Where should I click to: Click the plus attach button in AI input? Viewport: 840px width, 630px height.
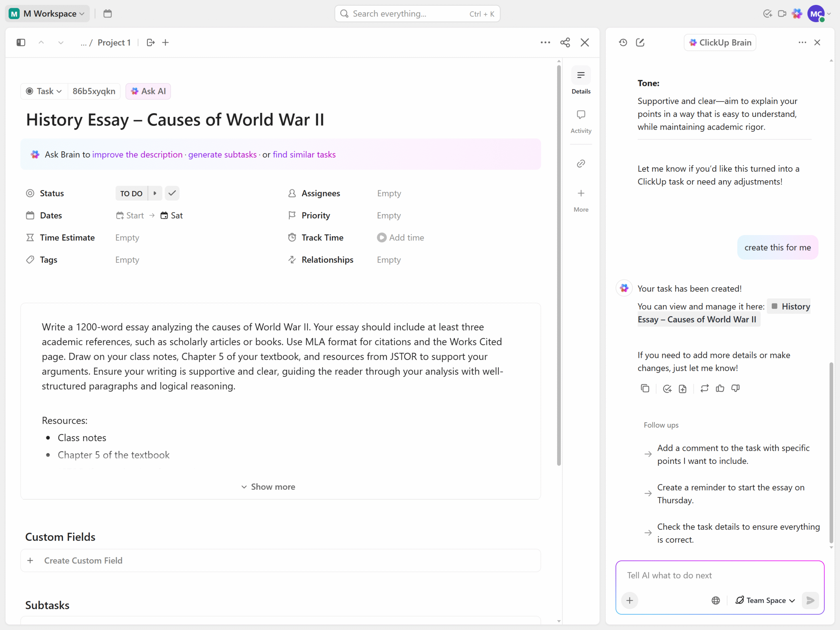(630, 600)
